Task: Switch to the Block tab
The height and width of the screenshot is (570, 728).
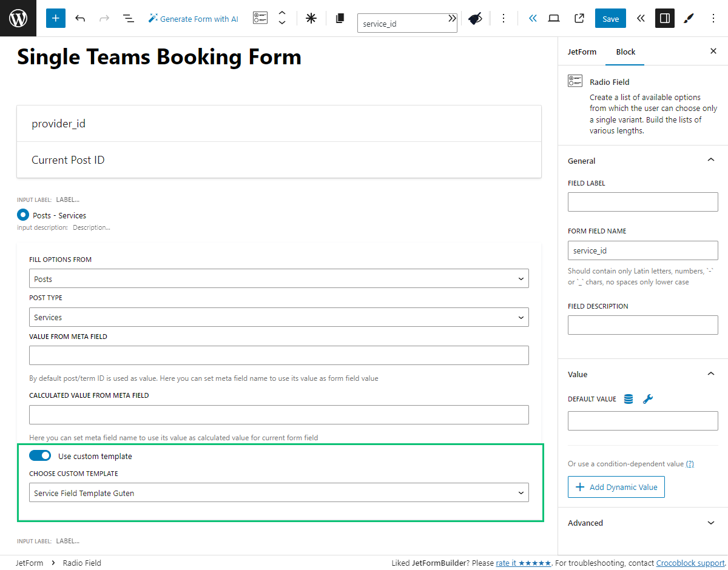Action: 625,52
